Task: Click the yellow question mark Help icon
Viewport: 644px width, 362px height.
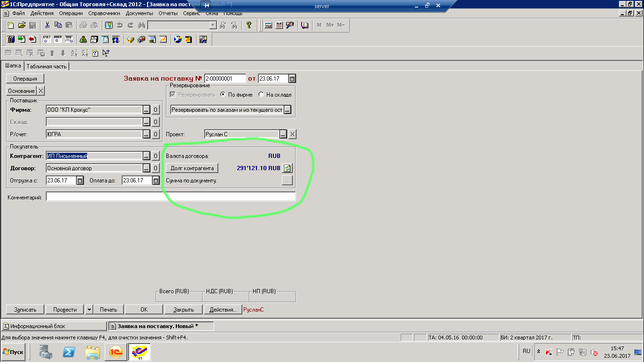Action: click(x=249, y=25)
